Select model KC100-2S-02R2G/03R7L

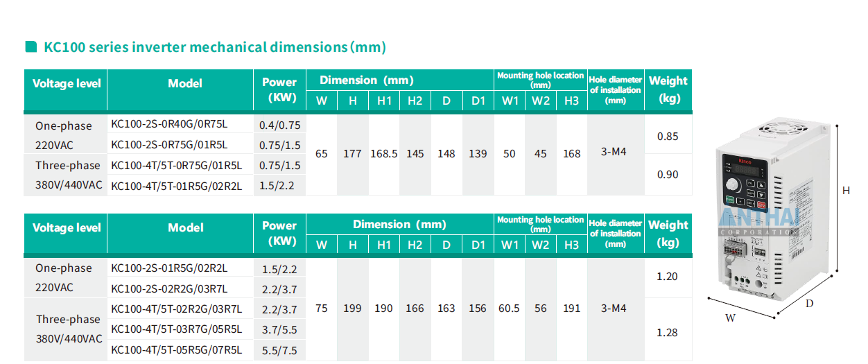tap(169, 288)
